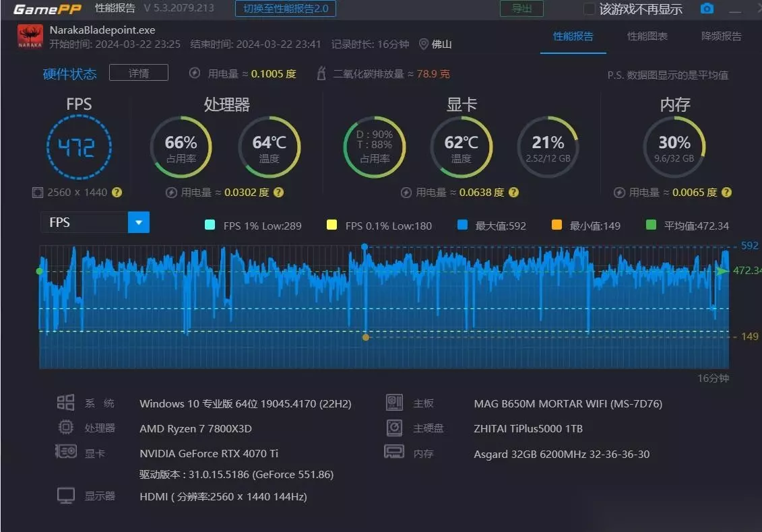Click the power icon beside GPU 用电量
Image resolution: width=762 pixels, height=532 pixels.
[406, 193]
